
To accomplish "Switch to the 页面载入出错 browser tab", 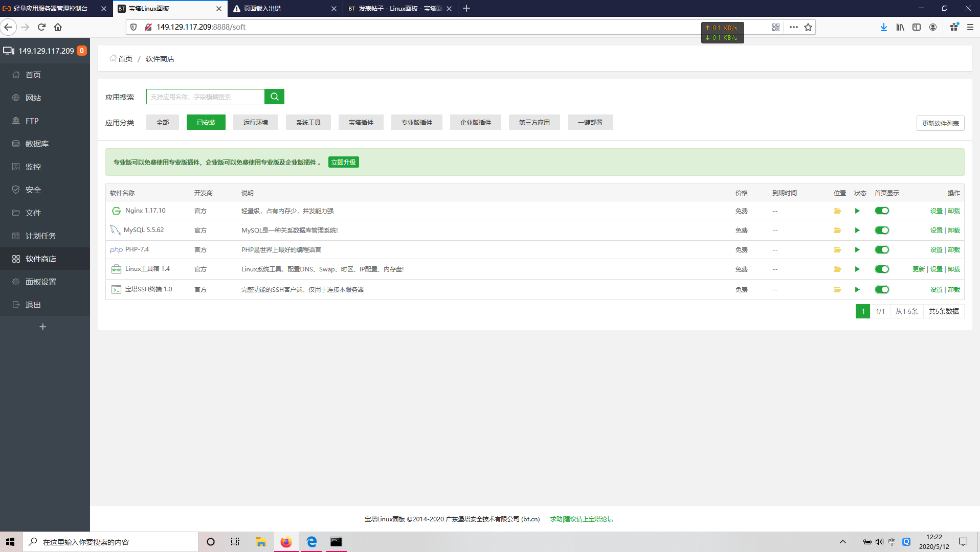I will [x=285, y=8].
